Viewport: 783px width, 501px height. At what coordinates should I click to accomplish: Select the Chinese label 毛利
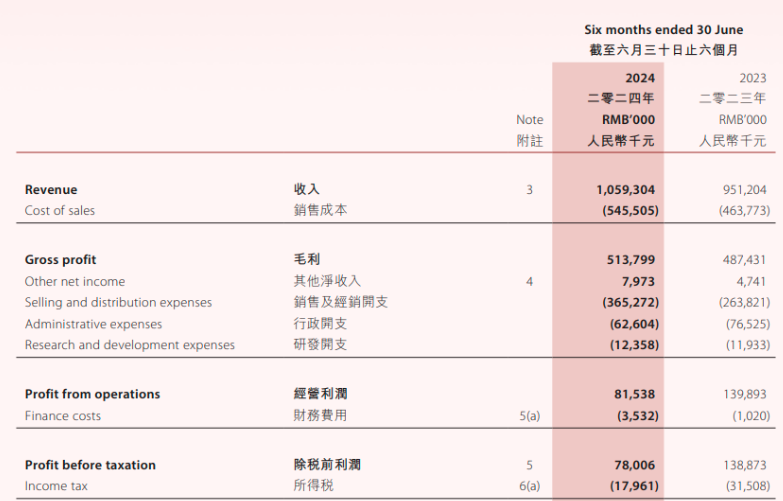click(x=307, y=259)
